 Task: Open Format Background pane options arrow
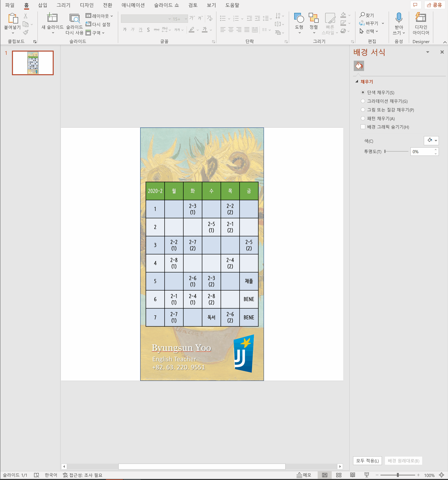(428, 52)
